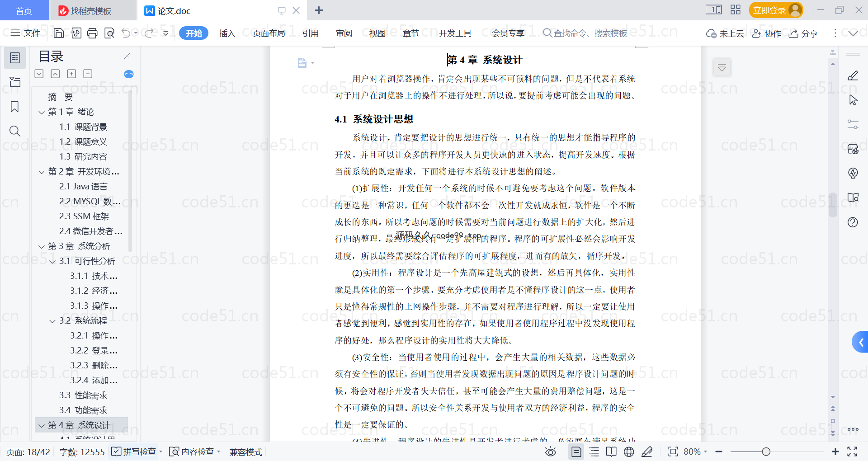
Task: Open new tab plus button
Action: [x=319, y=10]
